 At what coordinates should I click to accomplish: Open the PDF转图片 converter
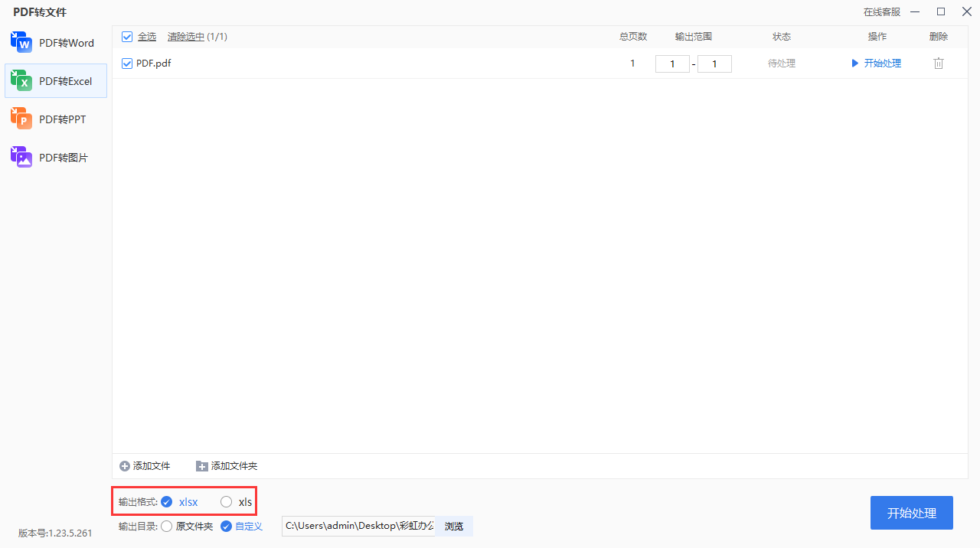pos(55,158)
